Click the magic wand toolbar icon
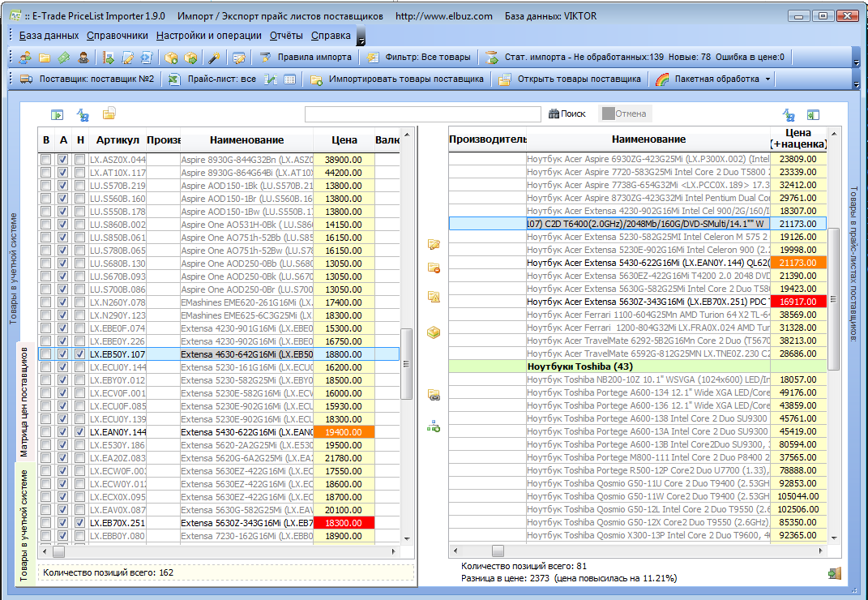The width and height of the screenshot is (868, 600). click(x=214, y=57)
